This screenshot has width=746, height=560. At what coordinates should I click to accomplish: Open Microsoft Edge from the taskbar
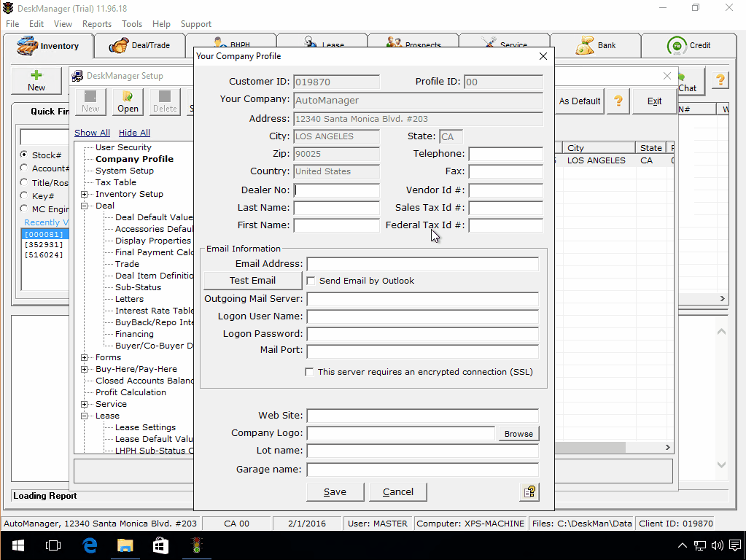(x=90, y=545)
